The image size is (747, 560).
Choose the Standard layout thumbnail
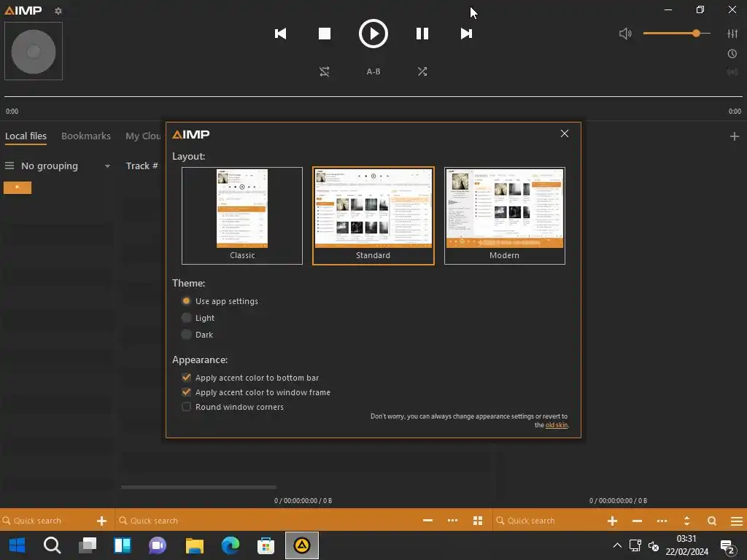point(373,216)
